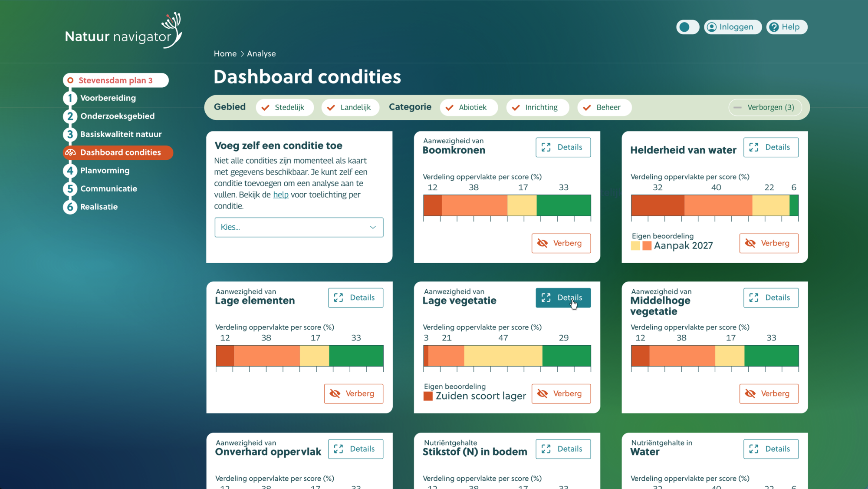Click the Voeg zelf een conditie toe heading
The width and height of the screenshot is (868, 489).
coord(279,146)
